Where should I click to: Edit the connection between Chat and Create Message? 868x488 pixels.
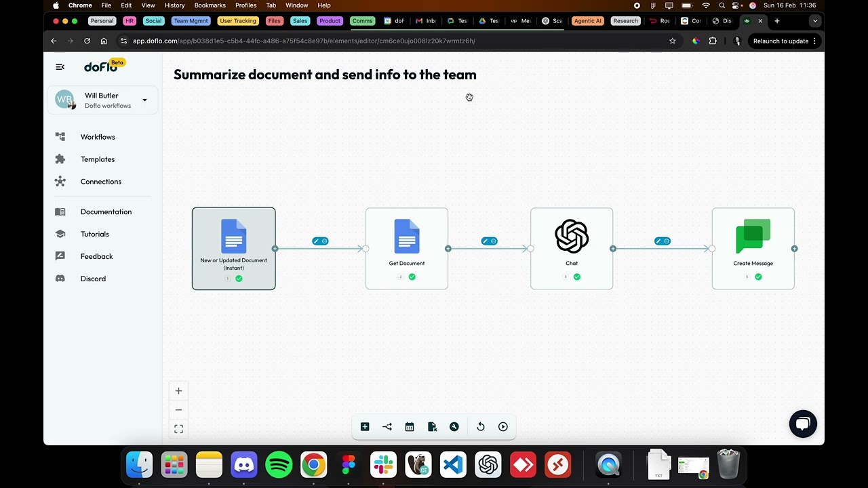[658, 241]
